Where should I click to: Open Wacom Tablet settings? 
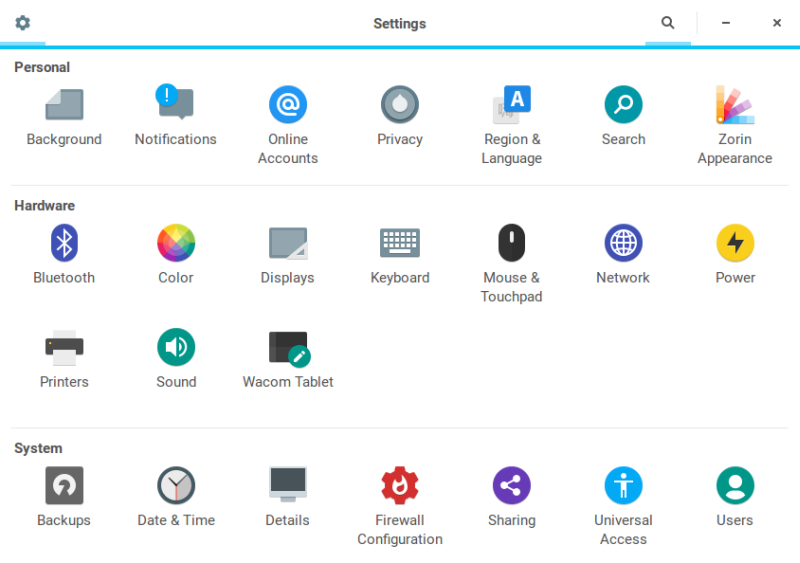tap(288, 348)
